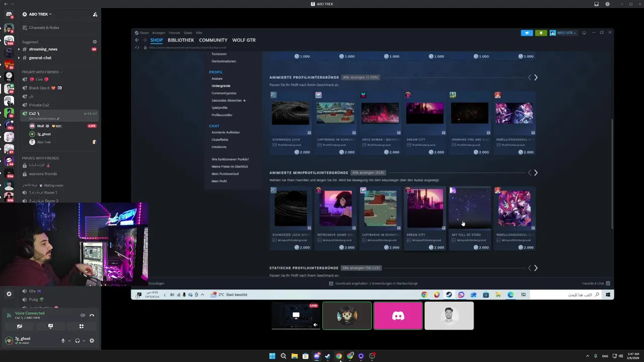Viewport: 644px width, 362px height.
Task: Open Voice Connected connection details
Action: tap(30, 313)
